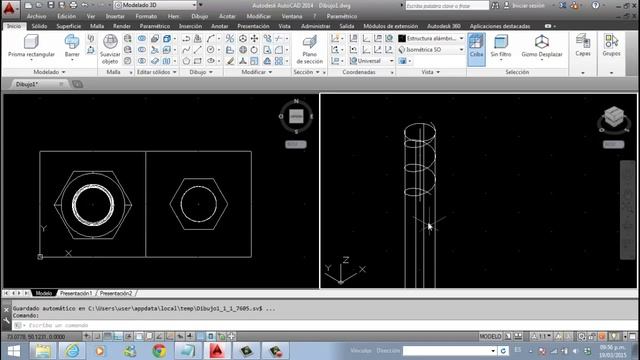The height and width of the screenshot is (360, 640).
Task: Select the Rotate tool in Modificar panel
Action: tap(254, 50)
